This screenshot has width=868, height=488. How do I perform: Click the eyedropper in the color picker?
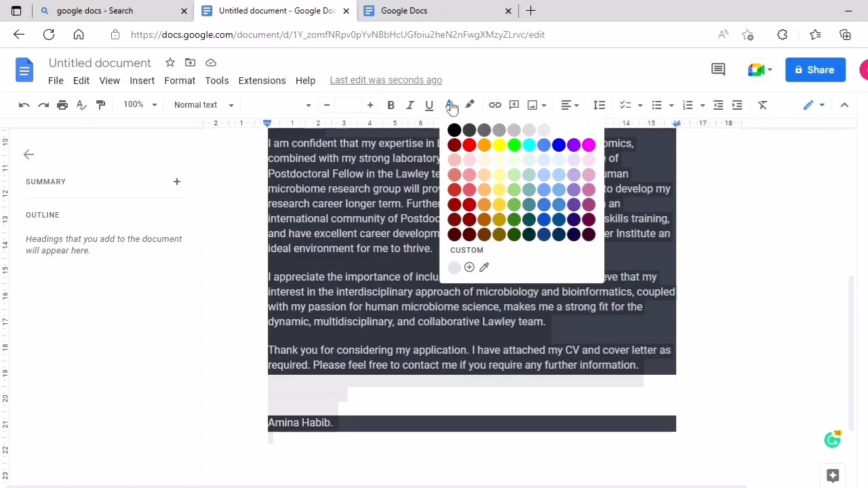(484, 266)
